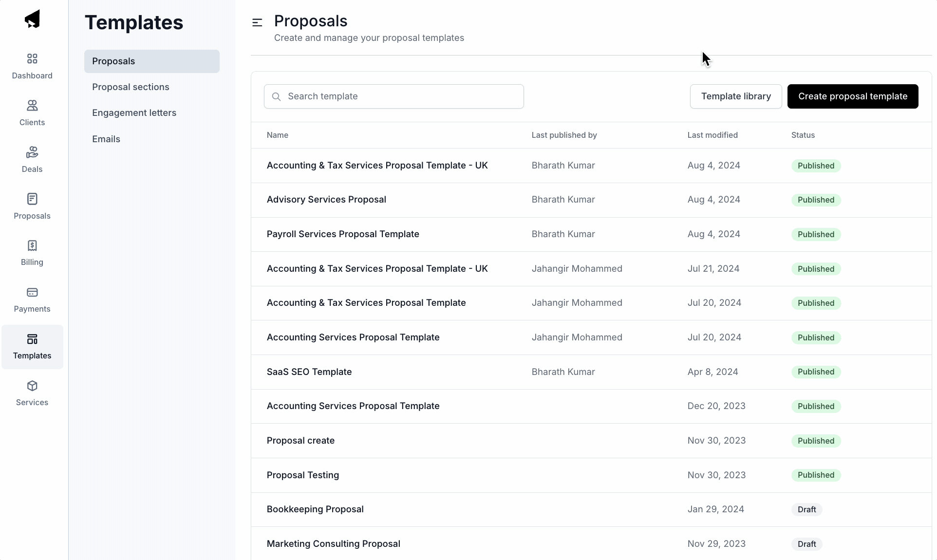Click the Template library button
The image size is (937, 560).
pos(736,96)
